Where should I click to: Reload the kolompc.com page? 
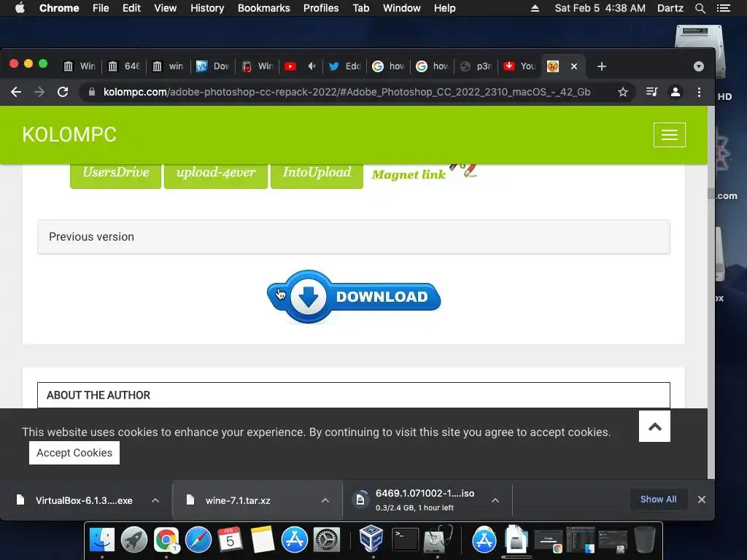[63, 92]
